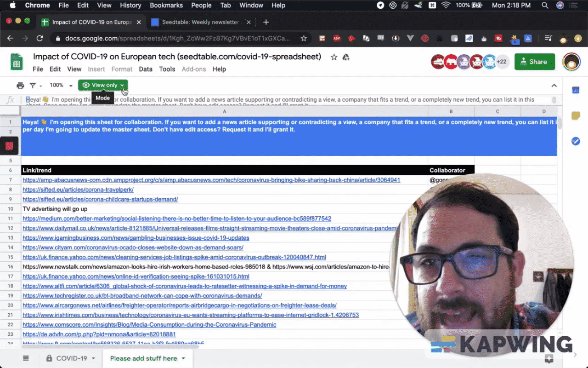
Task: Select column A header
Action: [x=224, y=111]
